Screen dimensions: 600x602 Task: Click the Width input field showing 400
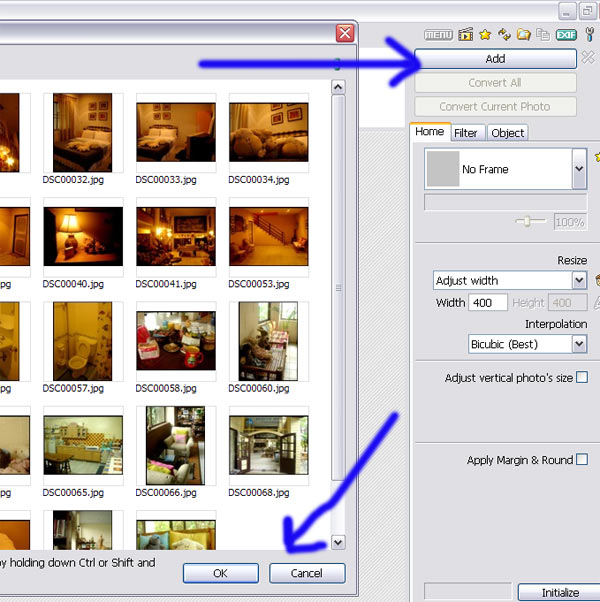click(488, 303)
